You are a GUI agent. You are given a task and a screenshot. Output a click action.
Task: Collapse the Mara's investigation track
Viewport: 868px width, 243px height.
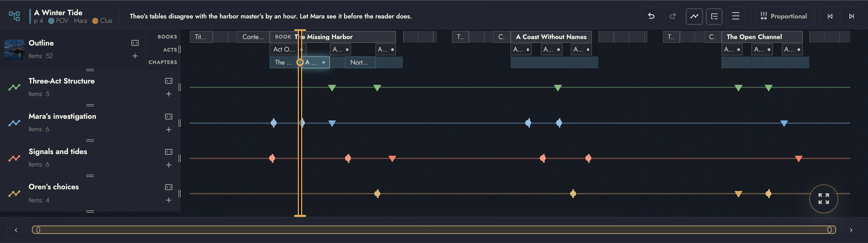pos(168,117)
